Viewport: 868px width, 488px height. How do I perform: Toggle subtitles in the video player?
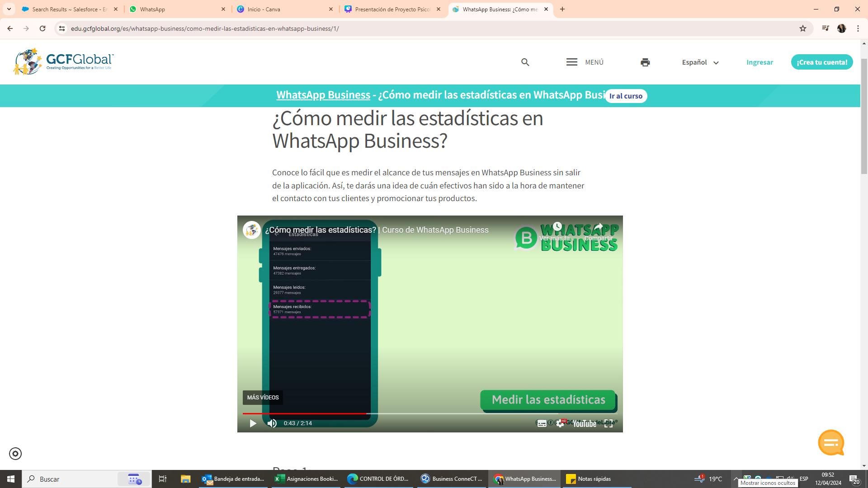click(x=542, y=423)
